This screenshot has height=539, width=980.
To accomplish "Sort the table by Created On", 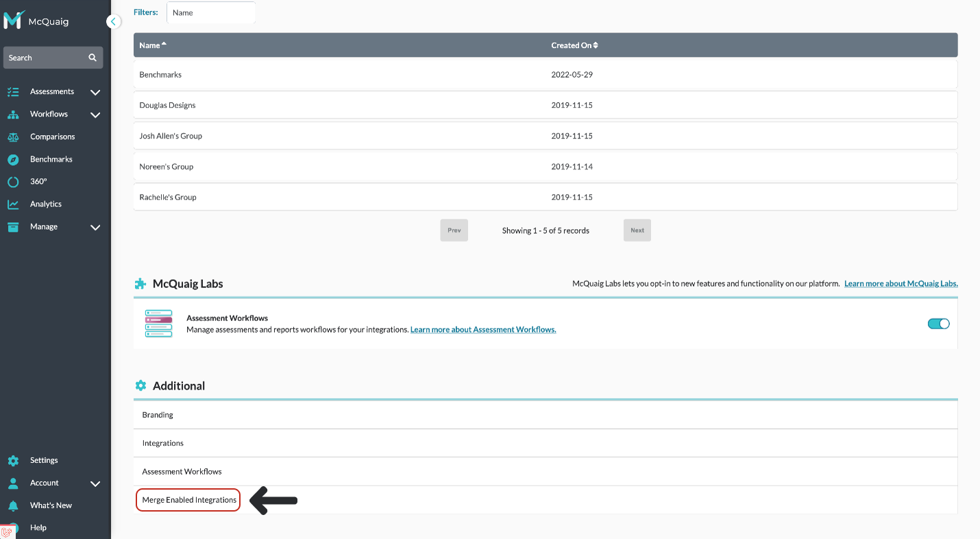I will [x=574, y=45].
